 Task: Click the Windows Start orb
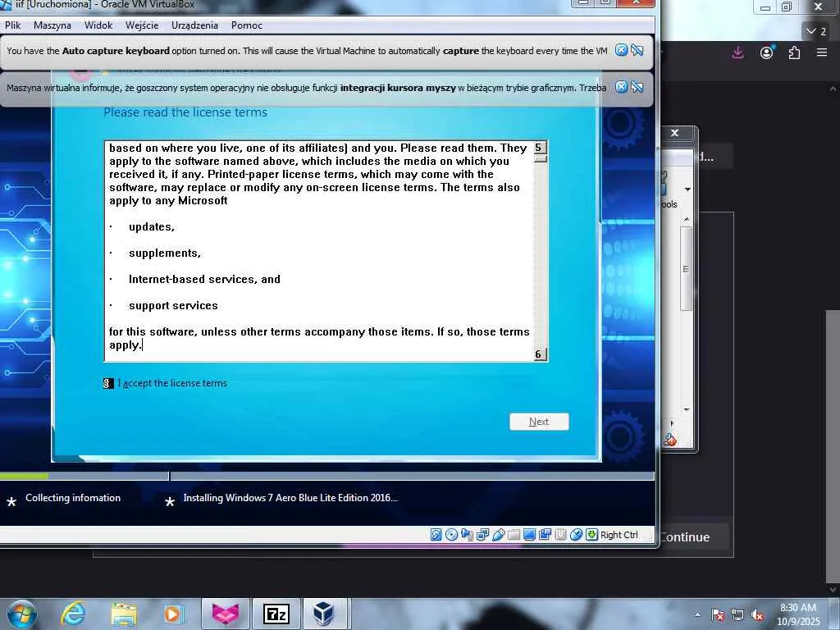click(21, 614)
